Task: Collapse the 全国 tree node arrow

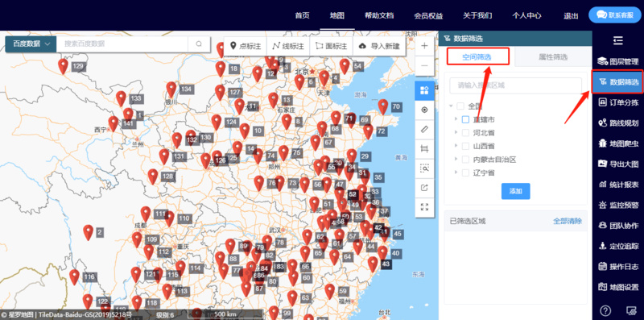Action: click(451, 106)
